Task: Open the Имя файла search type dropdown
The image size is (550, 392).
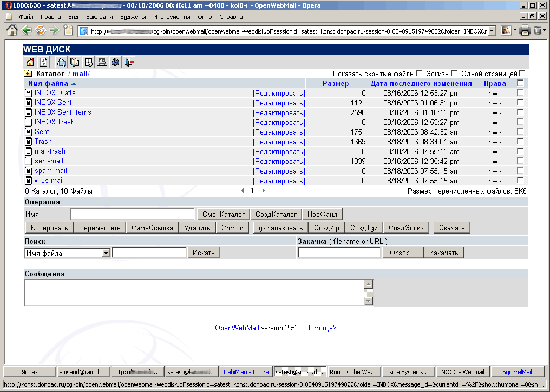Action: (106, 253)
